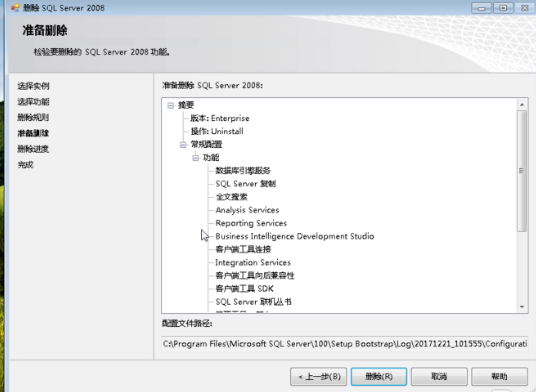The height and width of the screenshot is (392, 536).
Task: Select 客户端工具向后兼容性 tree item
Action: [255, 275]
